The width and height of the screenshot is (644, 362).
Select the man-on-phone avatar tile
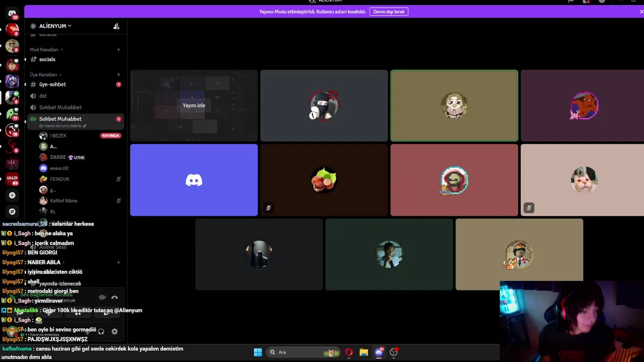pos(389,254)
